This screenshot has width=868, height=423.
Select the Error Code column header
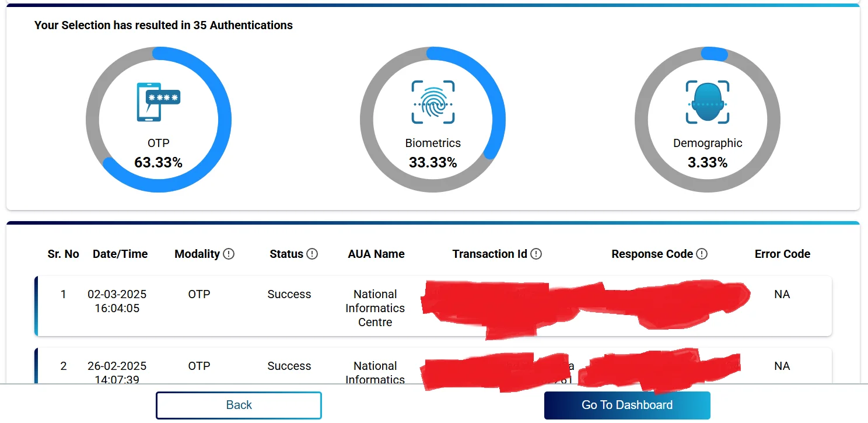point(782,254)
